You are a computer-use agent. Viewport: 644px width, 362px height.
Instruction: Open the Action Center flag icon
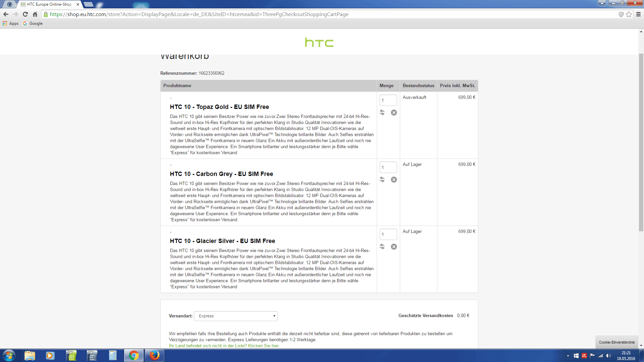click(592, 356)
